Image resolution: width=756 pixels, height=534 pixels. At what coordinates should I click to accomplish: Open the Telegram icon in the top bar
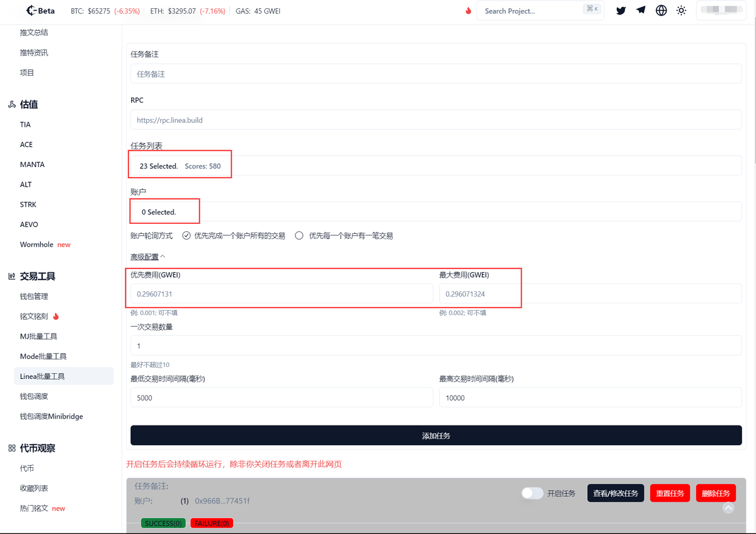641,11
